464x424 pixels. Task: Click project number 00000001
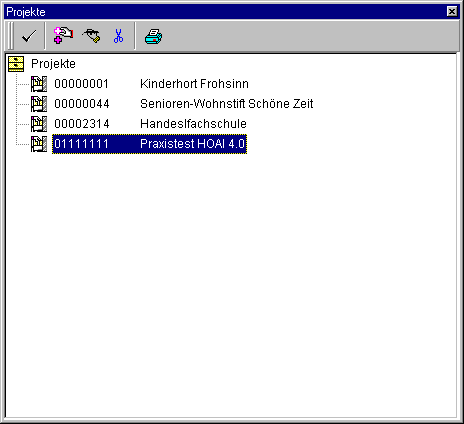pos(81,84)
